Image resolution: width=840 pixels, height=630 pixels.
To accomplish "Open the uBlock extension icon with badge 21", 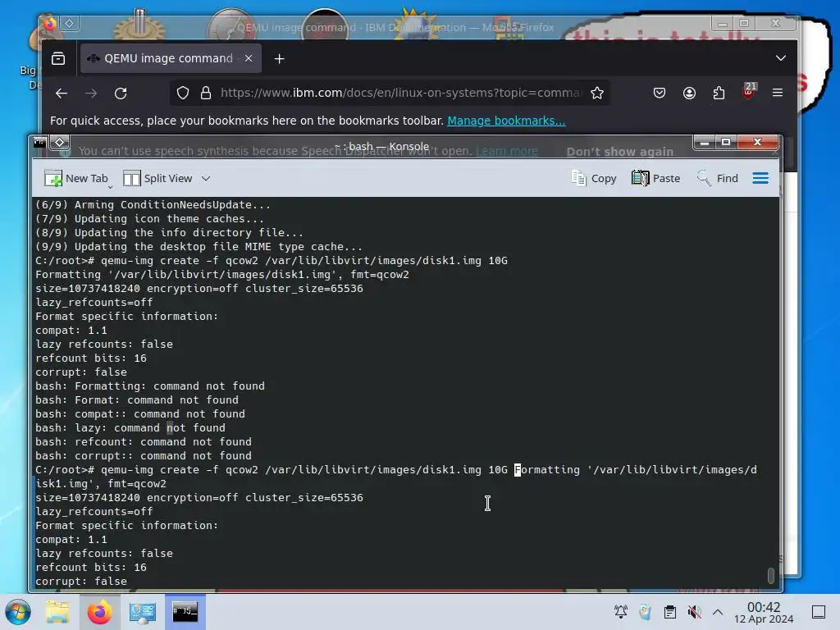I will tap(748, 92).
